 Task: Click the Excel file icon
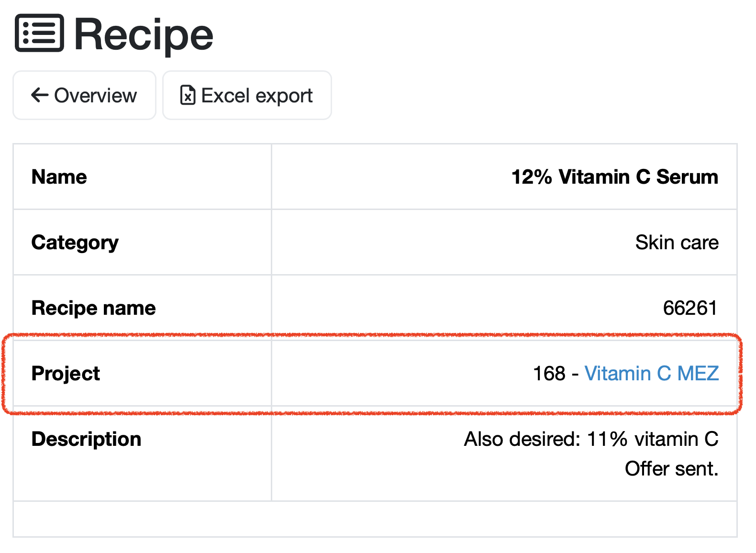(x=188, y=95)
